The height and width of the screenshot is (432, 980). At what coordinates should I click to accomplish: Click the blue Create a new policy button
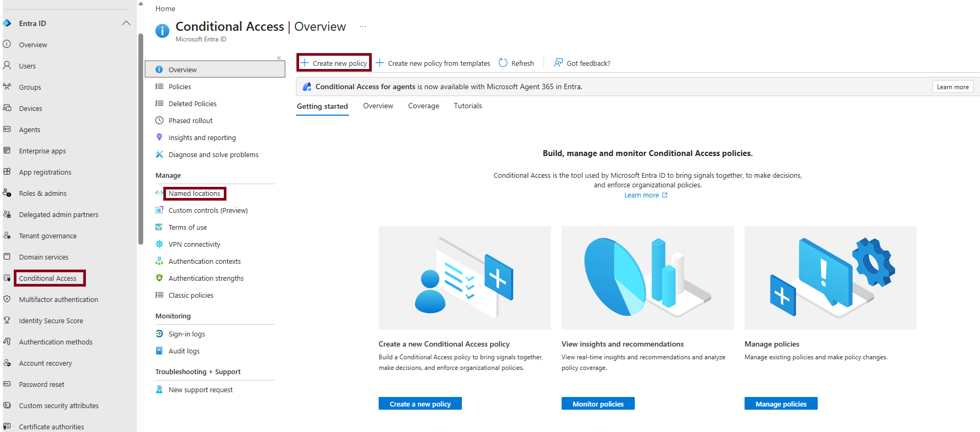pyautogui.click(x=420, y=404)
